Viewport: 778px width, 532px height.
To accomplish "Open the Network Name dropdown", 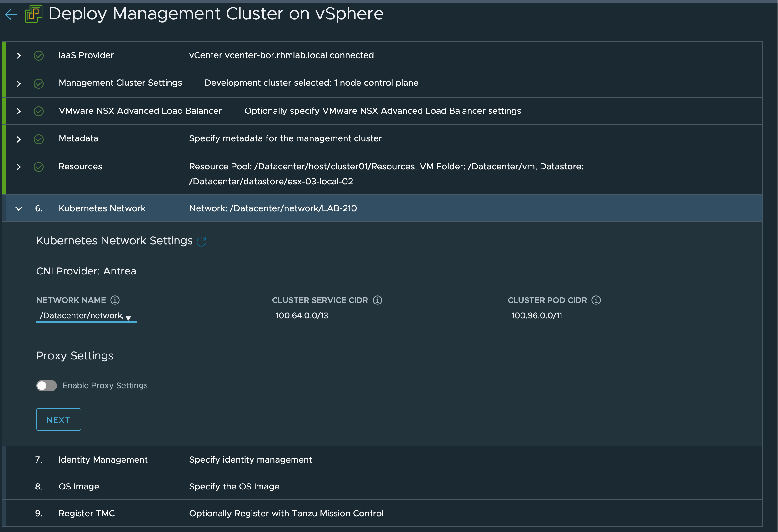I will [x=86, y=316].
